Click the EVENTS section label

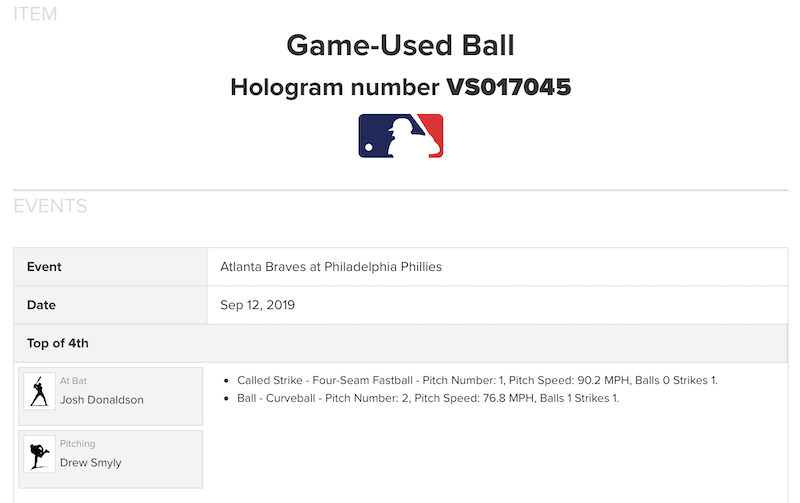pyautogui.click(x=50, y=207)
